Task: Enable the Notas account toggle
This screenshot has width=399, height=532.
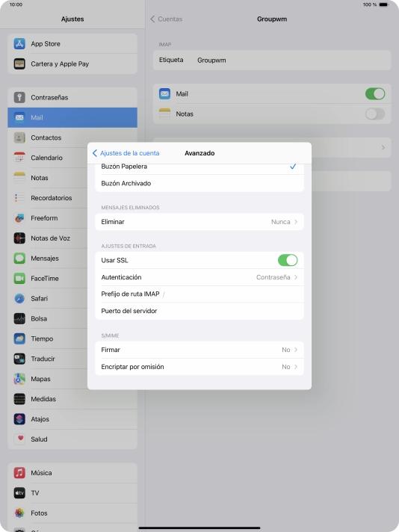Action: (x=375, y=114)
